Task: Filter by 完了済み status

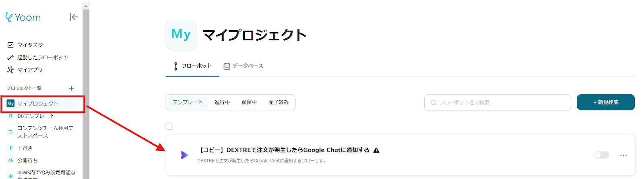Action: pos(279,102)
